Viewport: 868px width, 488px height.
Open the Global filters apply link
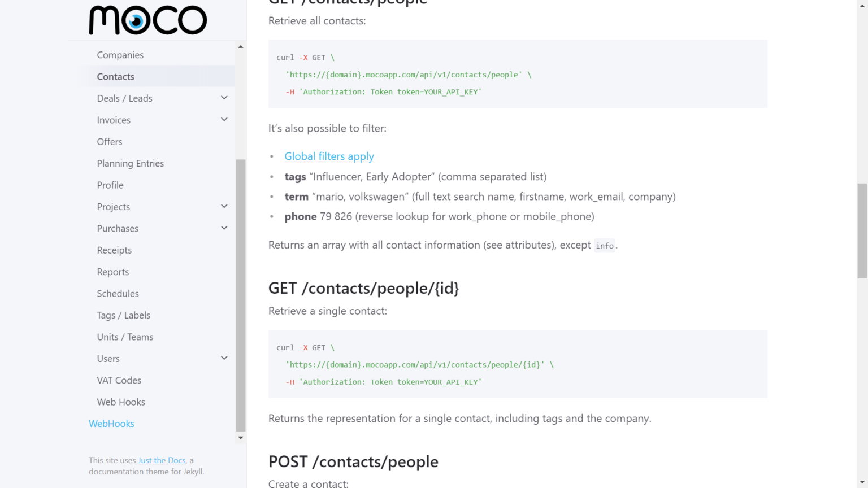[x=329, y=156]
